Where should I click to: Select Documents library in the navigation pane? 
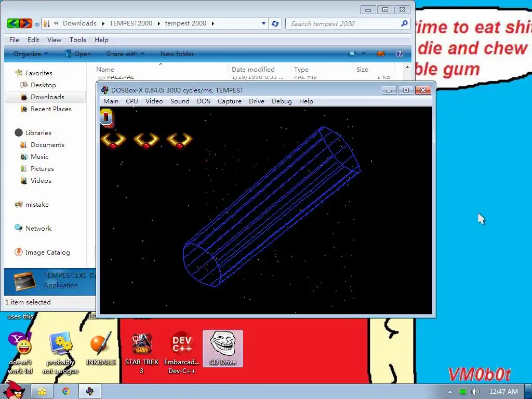point(42,144)
